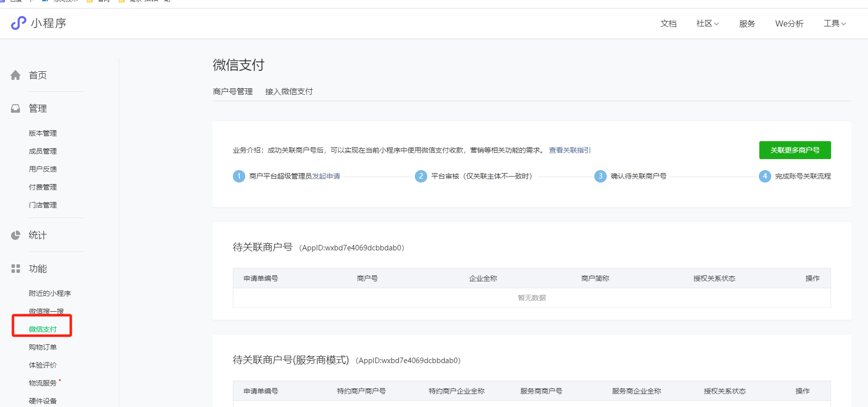
Task: Select 功能 section in the sidebar
Action: [x=38, y=269]
